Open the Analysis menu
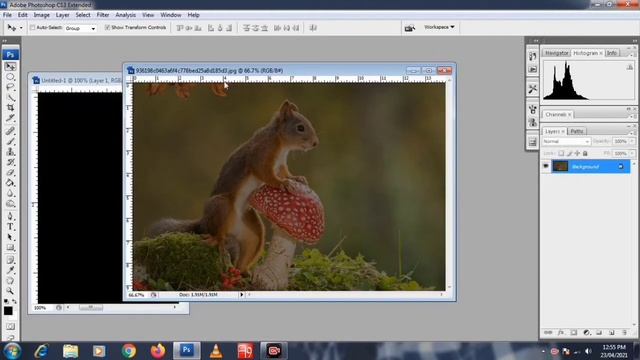Viewport: 640px width, 360px height. (x=125, y=15)
